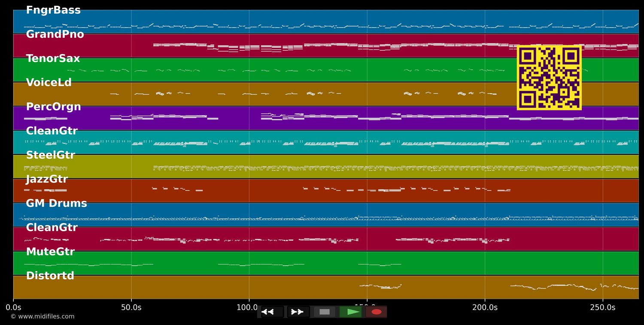Screen dimensions: 644x325
Task: Click the 250.0s time axis label
Action: tap(602, 307)
